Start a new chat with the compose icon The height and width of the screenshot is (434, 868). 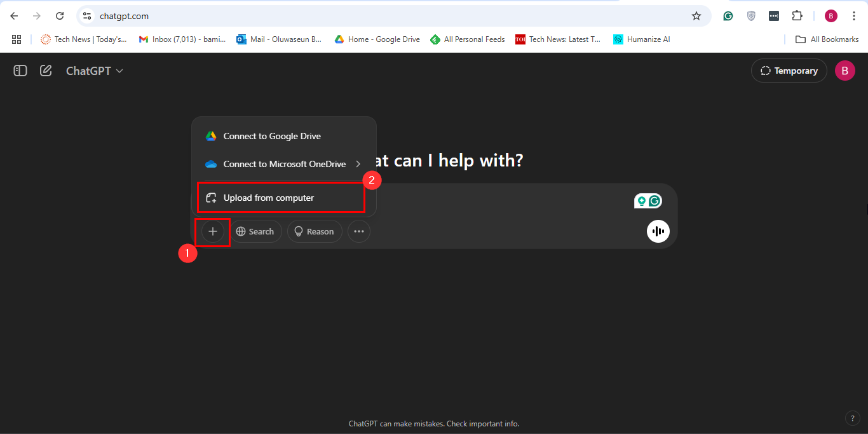(x=46, y=71)
